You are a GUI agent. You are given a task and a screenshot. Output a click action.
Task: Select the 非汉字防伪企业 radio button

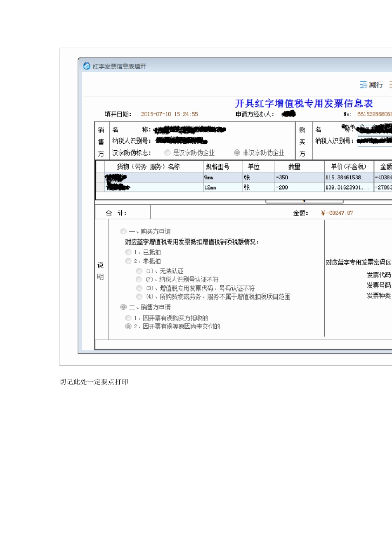(237, 153)
